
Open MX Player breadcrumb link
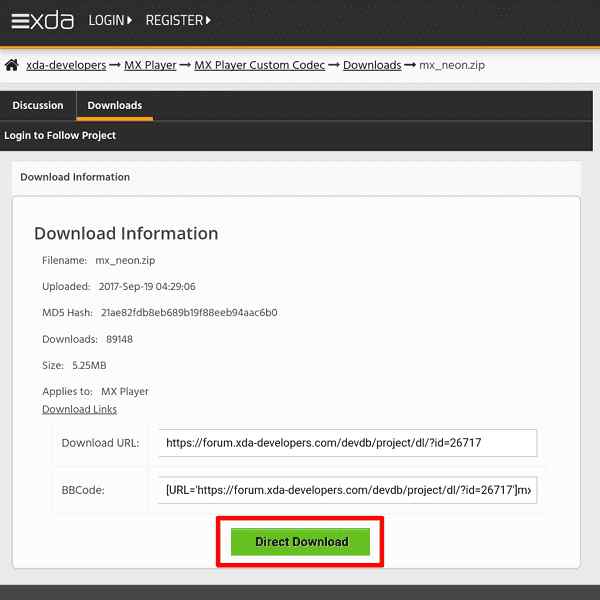(x=150, y=65)
